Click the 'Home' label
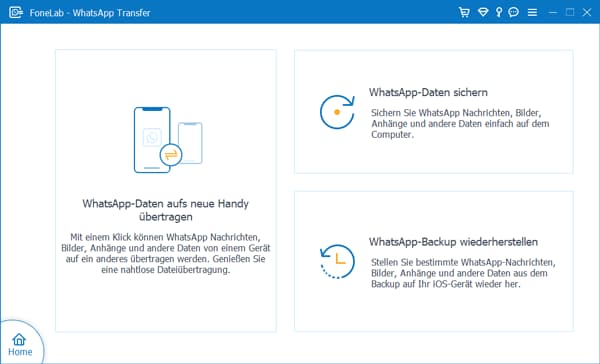600x364 pixels. [20, 352]
